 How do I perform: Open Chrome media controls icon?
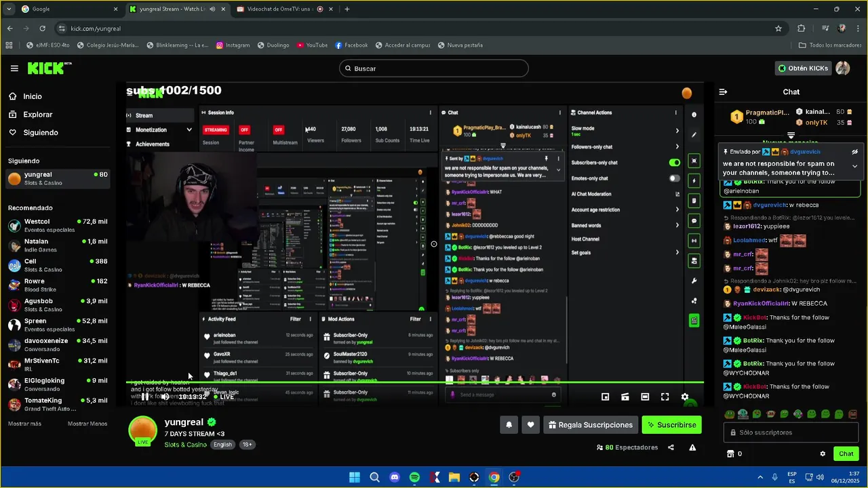[825, 28]
